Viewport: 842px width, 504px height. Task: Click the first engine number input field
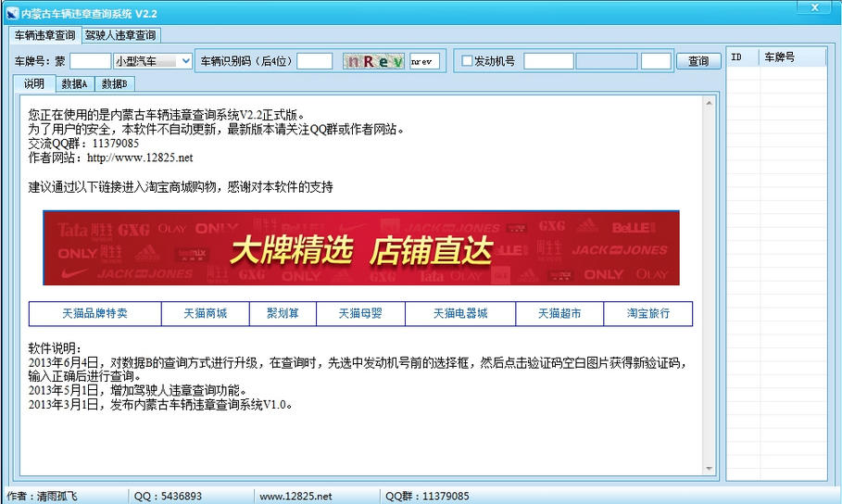tap(548, 61)
